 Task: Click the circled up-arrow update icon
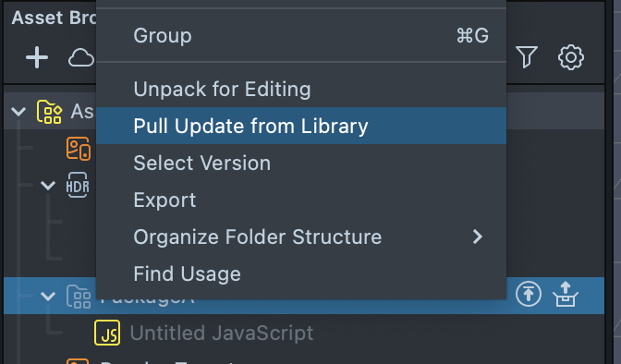pyautogui.click(x=529, y=294)
